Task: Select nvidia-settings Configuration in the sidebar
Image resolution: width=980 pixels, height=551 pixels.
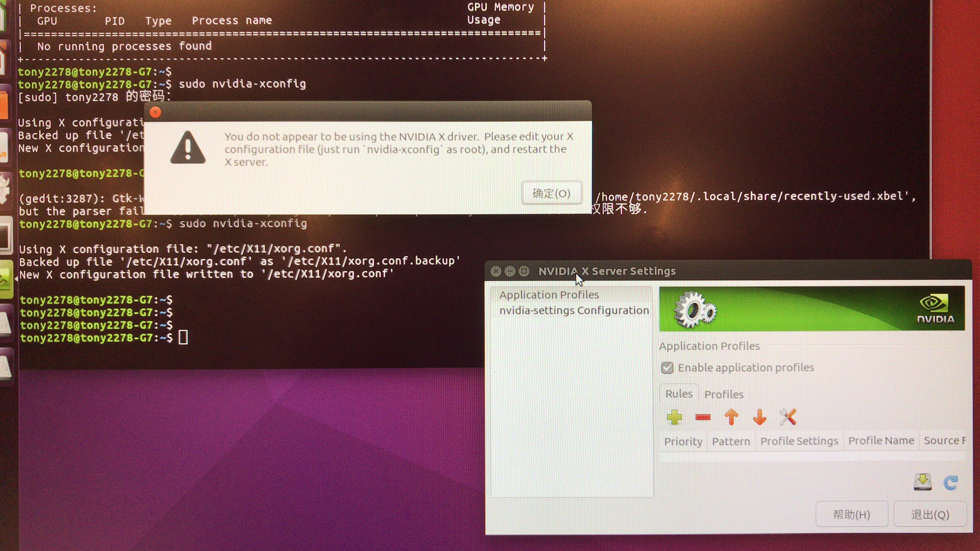Action: pyautogui.click(x=574, y=310)
